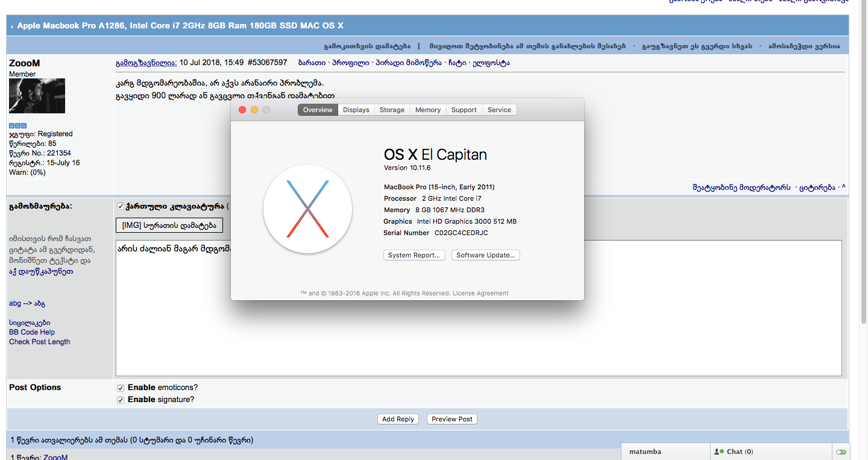Click the Processor 2 GHz Intel Core i7 line
Screen dimensions: 868x460
tap(433, 198)
